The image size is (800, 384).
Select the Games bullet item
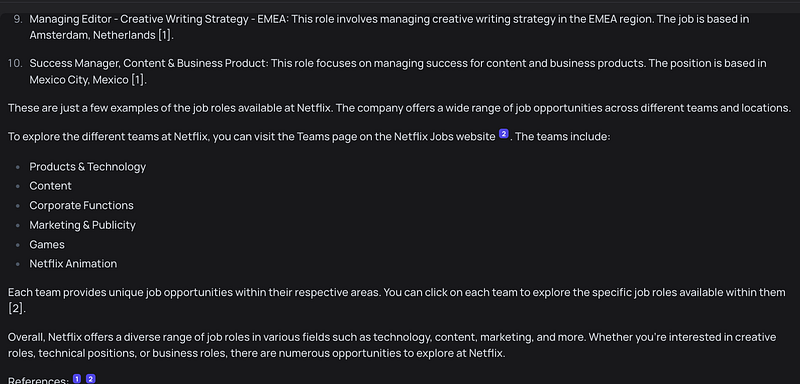[47, 245]
